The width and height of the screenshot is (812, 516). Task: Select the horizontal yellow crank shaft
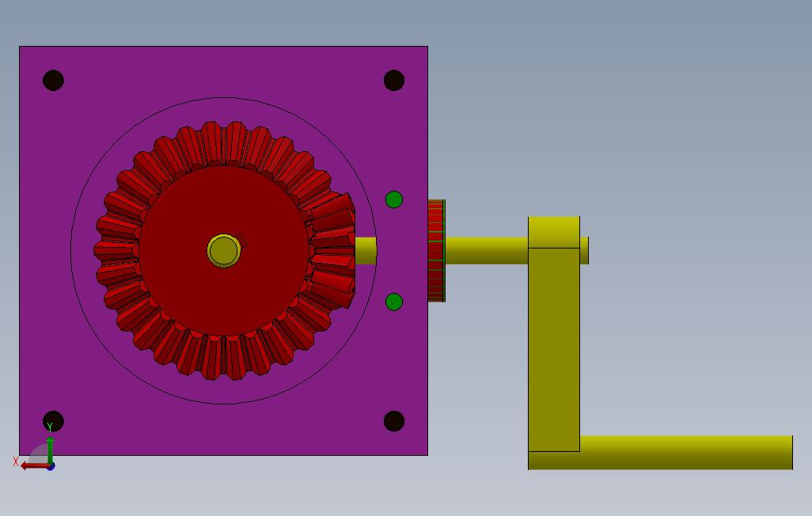click(487, 251)
